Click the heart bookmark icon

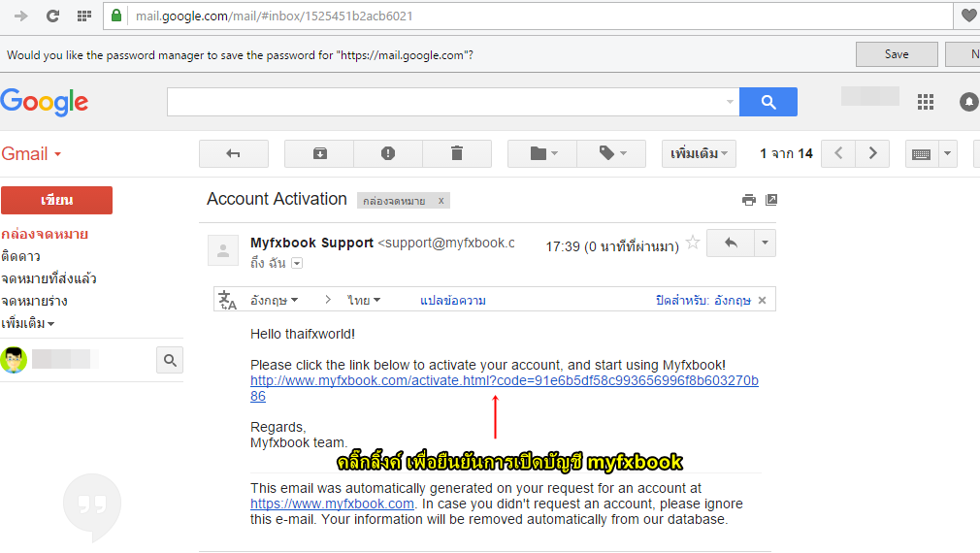[968, 16]
